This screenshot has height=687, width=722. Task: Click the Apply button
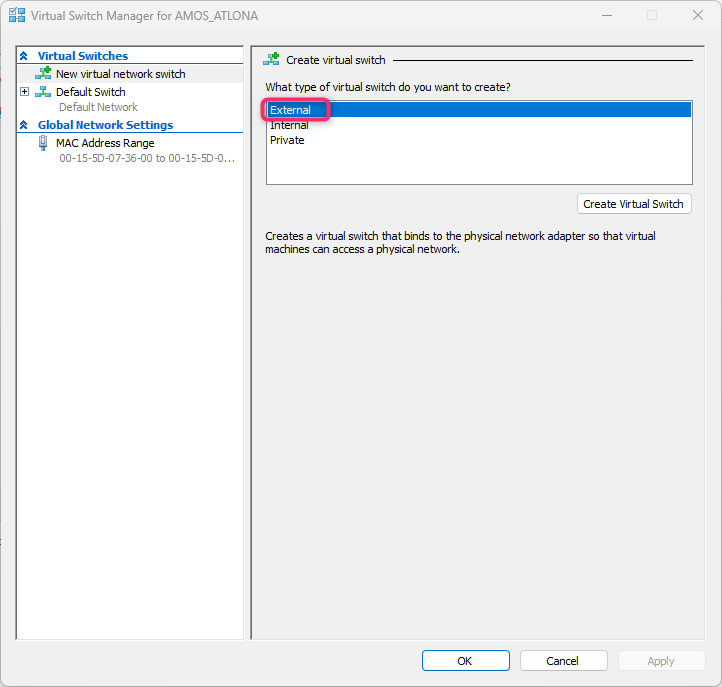tap(661, 661)
